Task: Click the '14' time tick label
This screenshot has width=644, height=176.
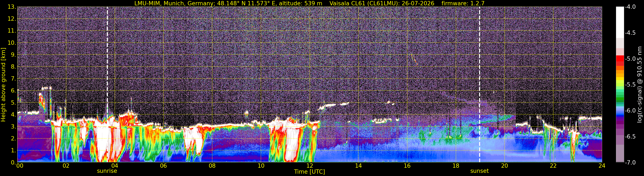Action: [358, 166]
